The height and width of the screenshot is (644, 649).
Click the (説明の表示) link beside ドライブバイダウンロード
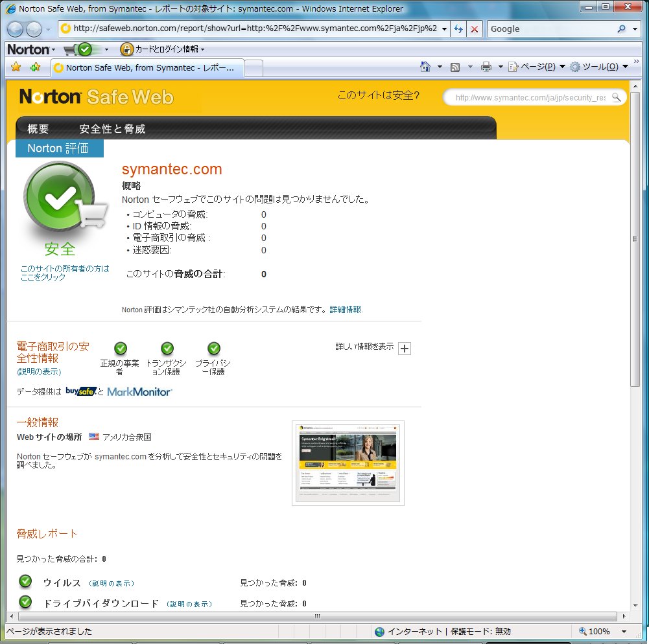(189, 604)
